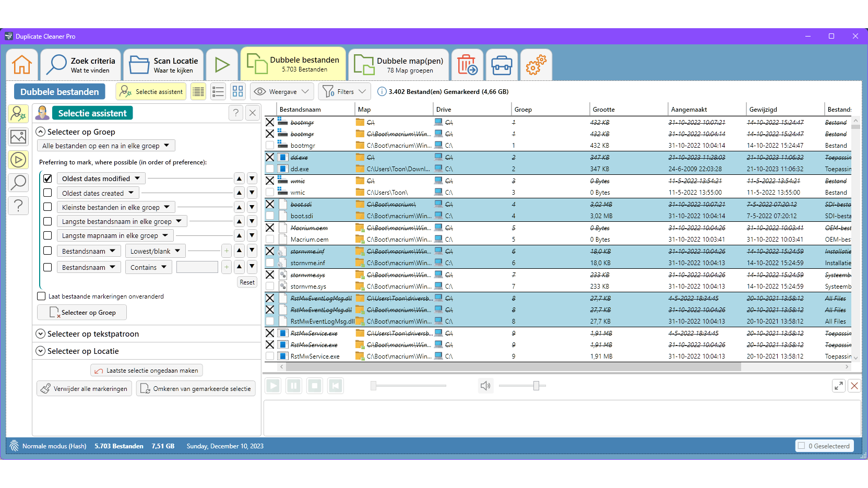868x488 pixels.
Task: Move Oldest dates created preference down
Action: click(x=252, y=193)
